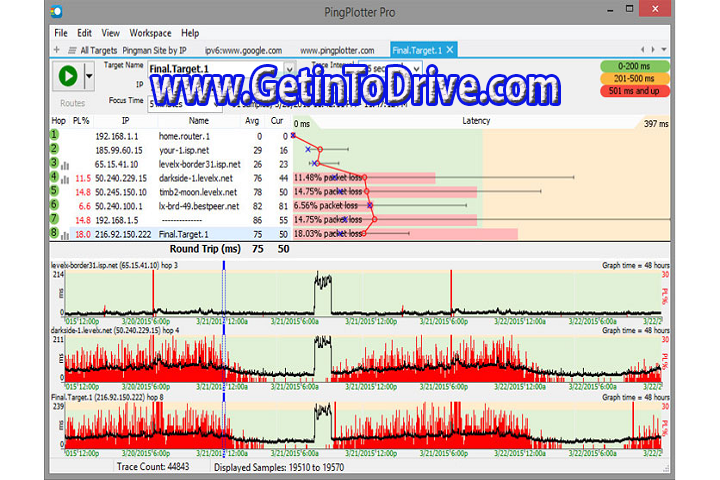Open the Help menu
Screen dimensions: 720x480
pos(190,33)
